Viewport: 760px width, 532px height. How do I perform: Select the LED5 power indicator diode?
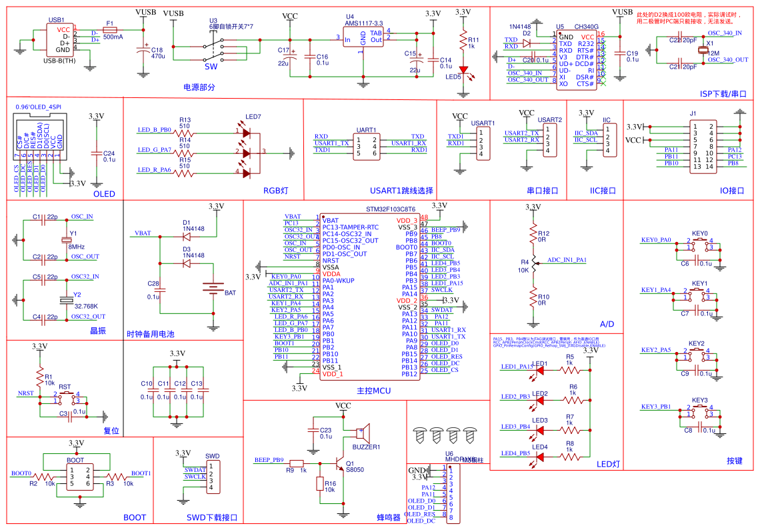[x=463, y=71]
